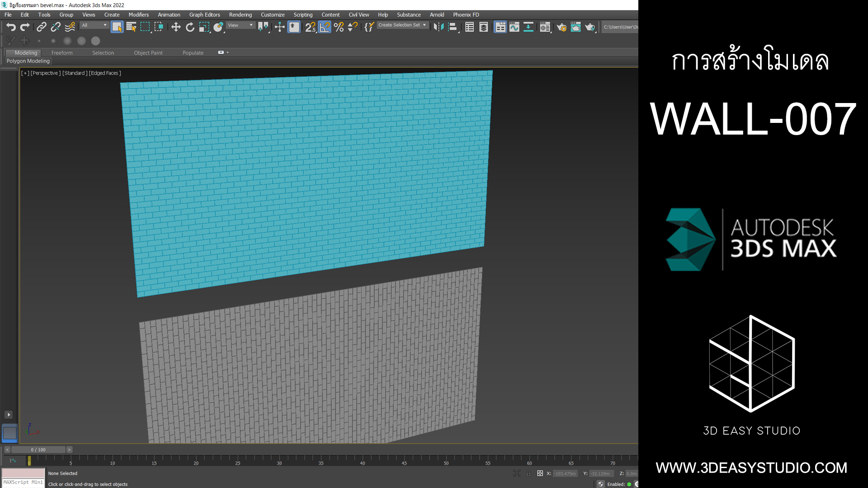Screen dimensions: 868x488
Task: Open the Material Editor icon
Action: (x=544, y=27)
